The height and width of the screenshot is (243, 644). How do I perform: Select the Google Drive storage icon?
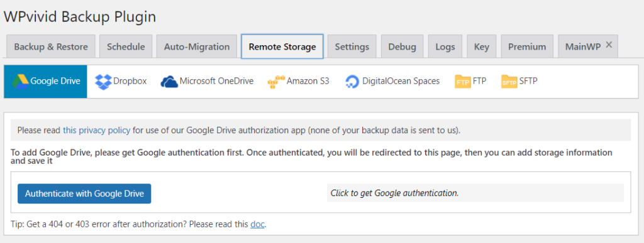coord(19,81)
